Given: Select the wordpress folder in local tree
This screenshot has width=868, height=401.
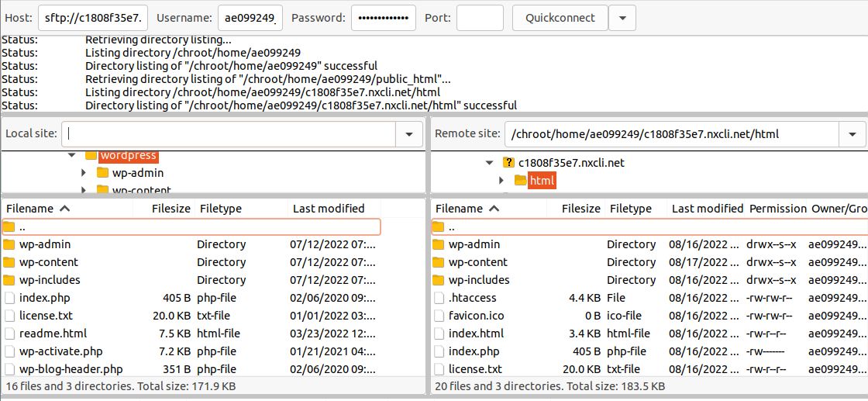Looking at the screenshot, I should pyautogui.click(x=128, y=156).
